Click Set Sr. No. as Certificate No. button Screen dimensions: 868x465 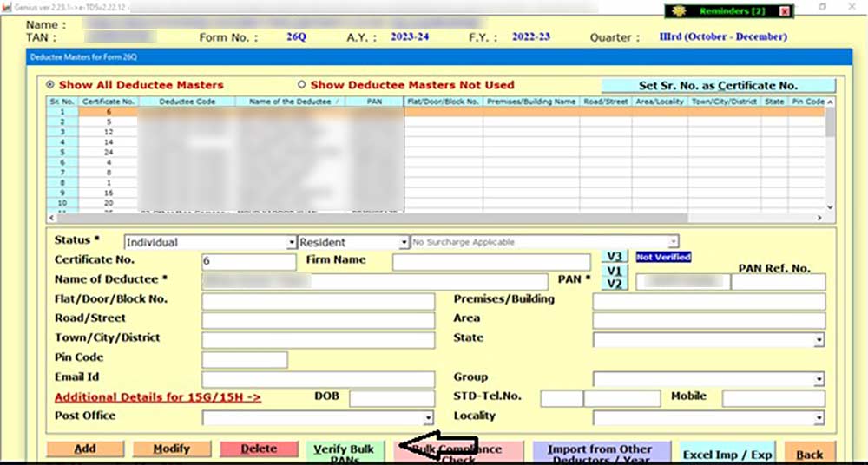tap(718, 86)
